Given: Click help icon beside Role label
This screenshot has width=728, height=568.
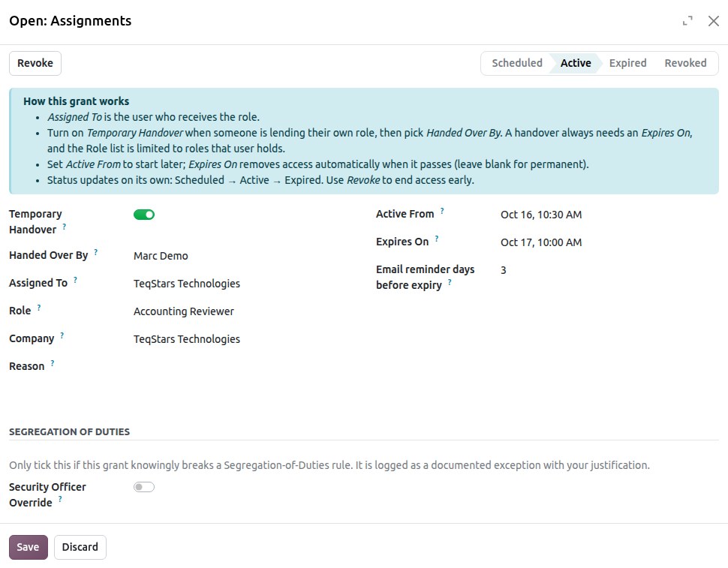Looking at the screenshot, I should tap(39, 308).
